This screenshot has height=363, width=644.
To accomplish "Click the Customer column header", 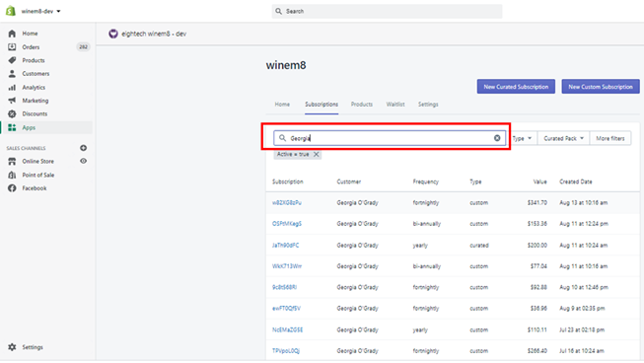I will 349,181.
